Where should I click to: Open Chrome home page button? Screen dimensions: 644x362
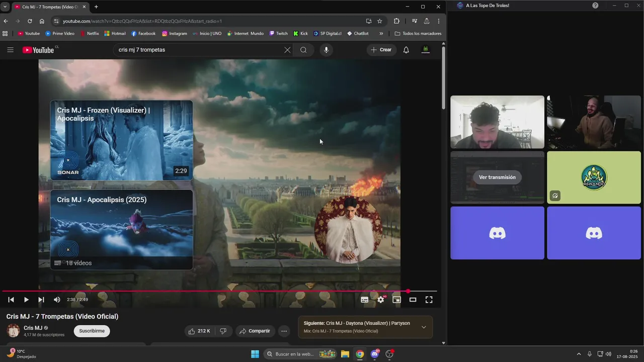click(42, 21)
